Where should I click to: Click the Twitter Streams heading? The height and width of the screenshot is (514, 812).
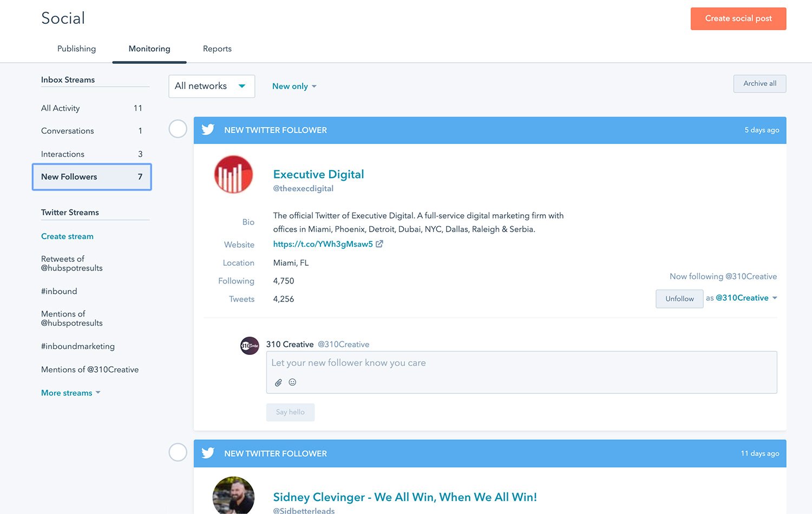coord(70,213)
